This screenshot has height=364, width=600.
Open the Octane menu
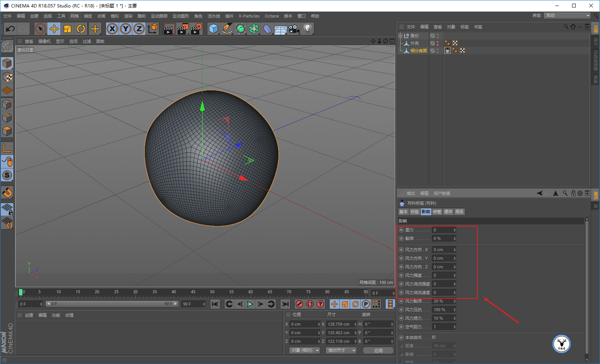[x=272, y=16]
